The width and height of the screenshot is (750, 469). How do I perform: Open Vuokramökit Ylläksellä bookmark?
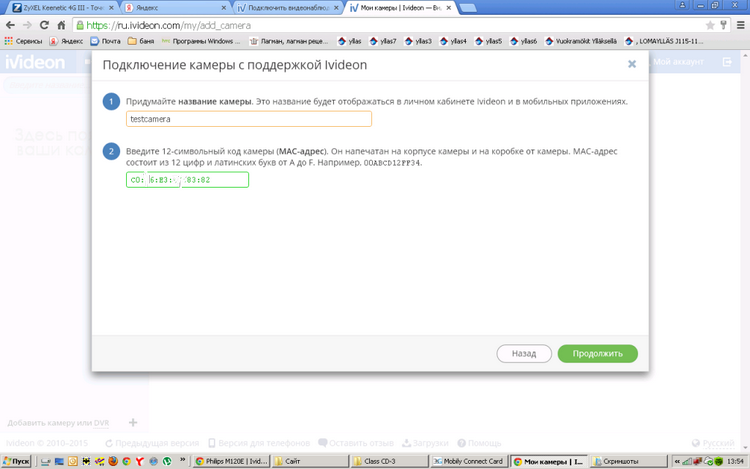click(x=581, y=41)
